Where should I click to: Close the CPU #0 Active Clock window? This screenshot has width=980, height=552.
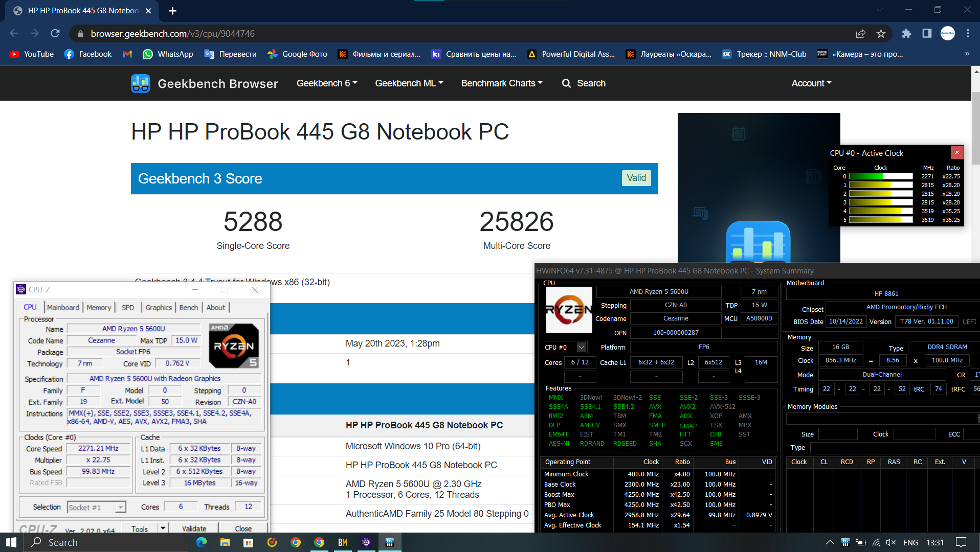pyautogui.click(x=957, y=152)
